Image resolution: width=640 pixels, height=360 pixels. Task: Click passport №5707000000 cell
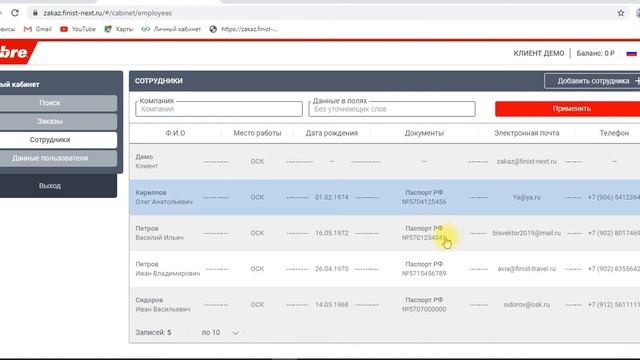424,305
